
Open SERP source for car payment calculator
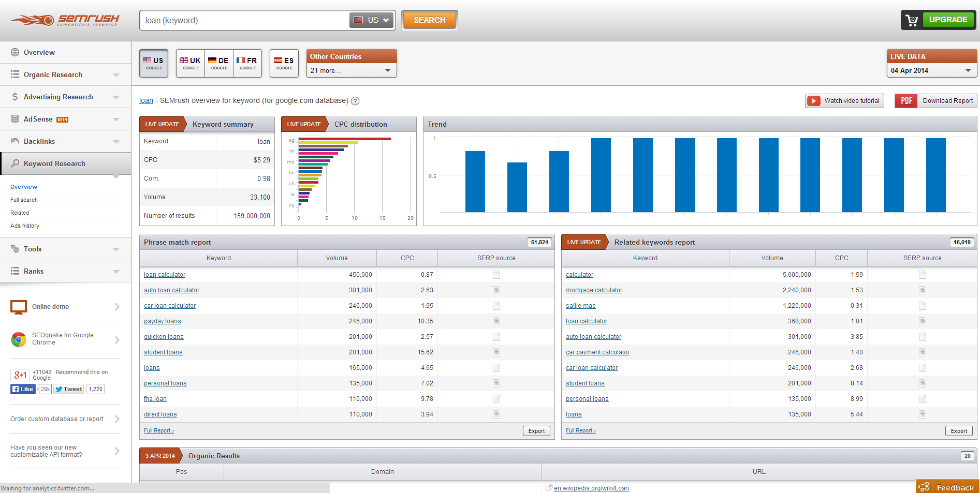[923, 352]
